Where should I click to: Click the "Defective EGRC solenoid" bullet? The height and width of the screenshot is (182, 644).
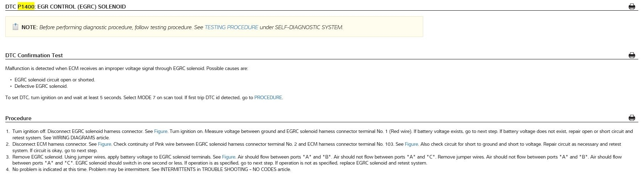point(41,86)
